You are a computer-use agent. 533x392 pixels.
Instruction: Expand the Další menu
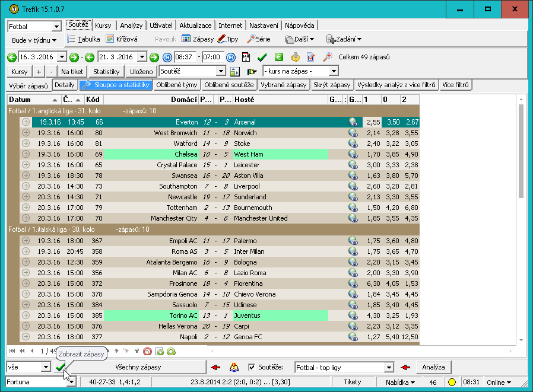300,39
